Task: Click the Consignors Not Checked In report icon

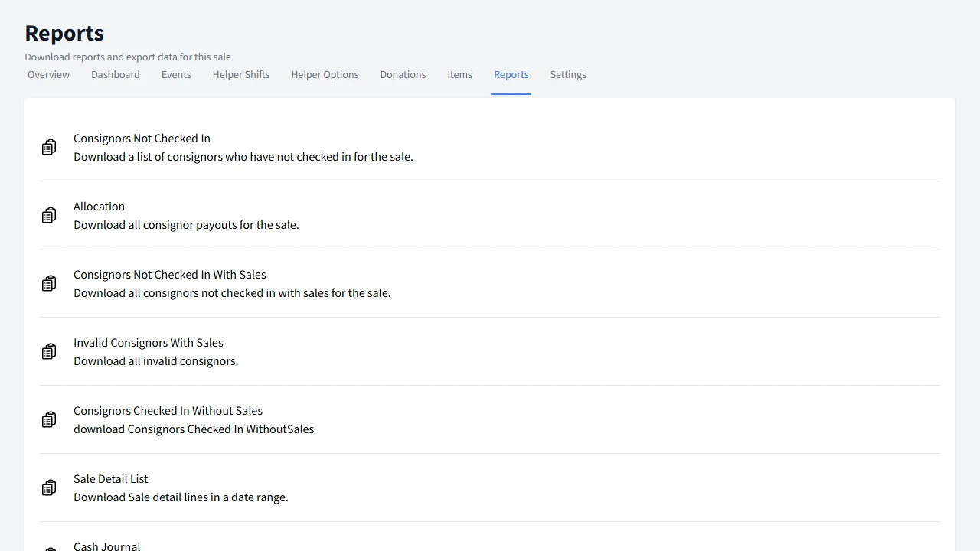Action: pos(49,147)
